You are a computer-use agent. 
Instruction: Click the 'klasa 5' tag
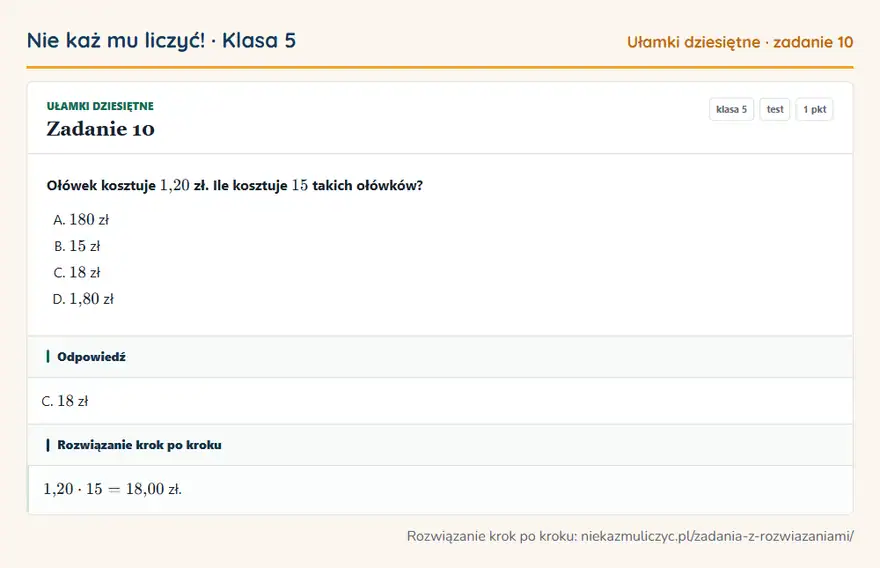[x=731, y=109]
